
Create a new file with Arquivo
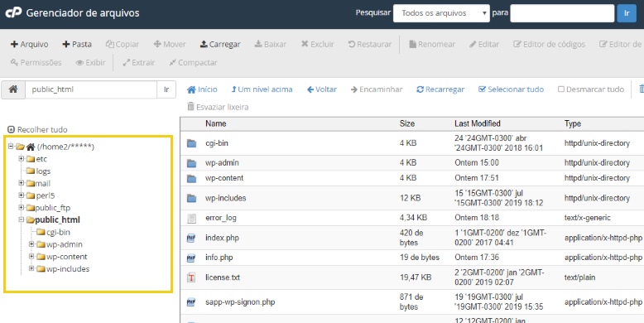(x=29, y=44)
